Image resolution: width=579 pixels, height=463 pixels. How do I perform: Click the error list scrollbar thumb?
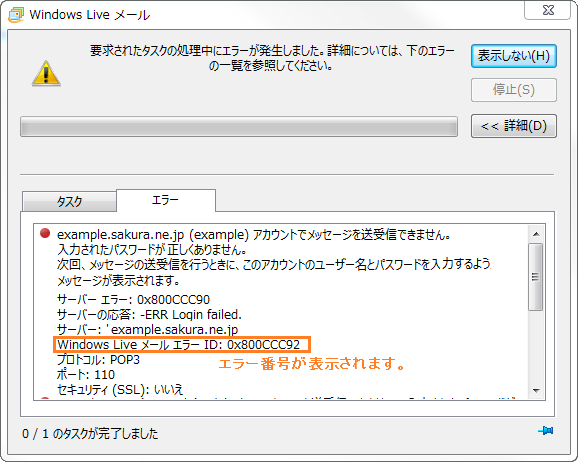click(535, 277)
